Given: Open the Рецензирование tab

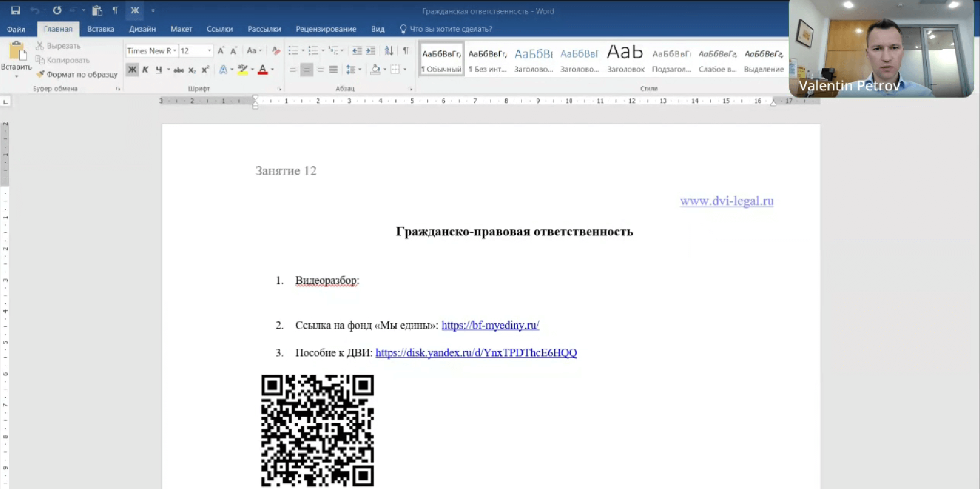Looking at the screenshot, I should click(x=325, y=29).
